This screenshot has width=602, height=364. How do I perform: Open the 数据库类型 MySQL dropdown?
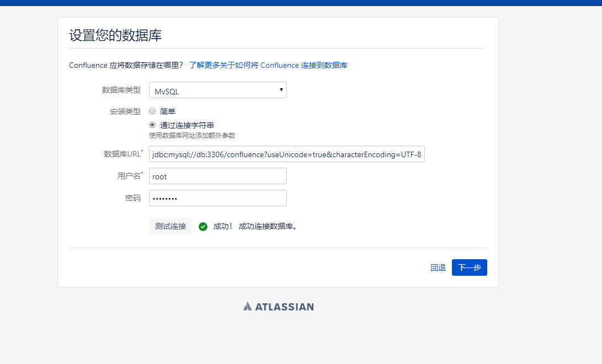pyautogui.click(x=218, y=90)
